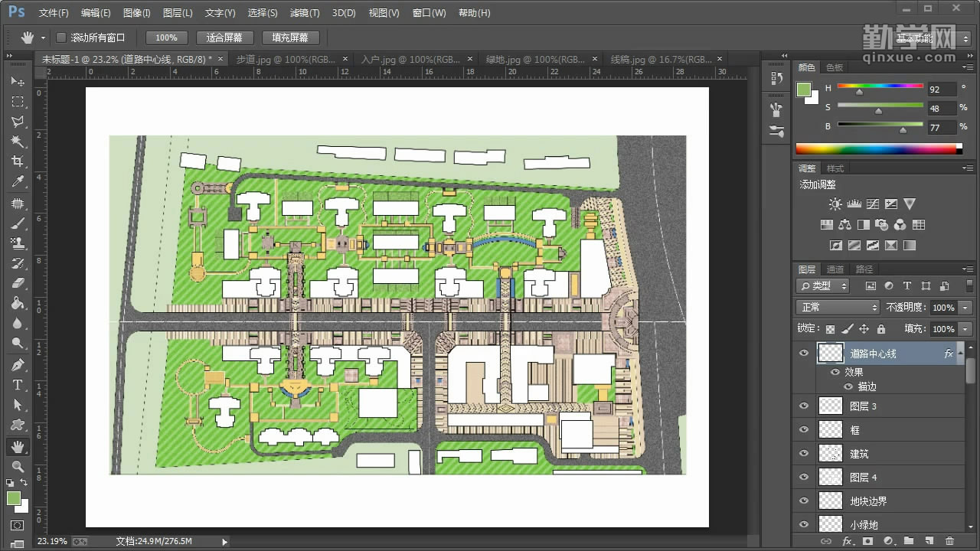Switch to the 色板 swatches tab
Viewport: 980px width, 551px height.
tap(835, 67)
